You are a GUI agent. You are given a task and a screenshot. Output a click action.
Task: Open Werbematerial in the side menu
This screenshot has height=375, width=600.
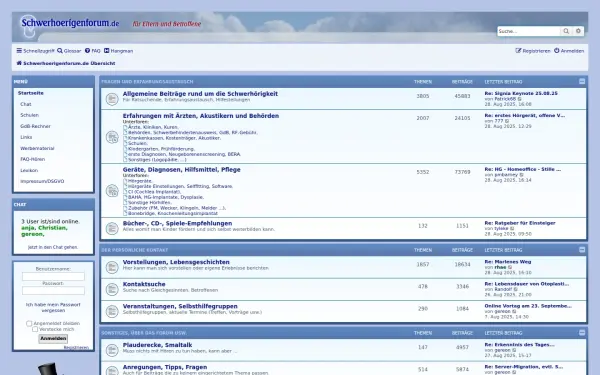[37, 148]
